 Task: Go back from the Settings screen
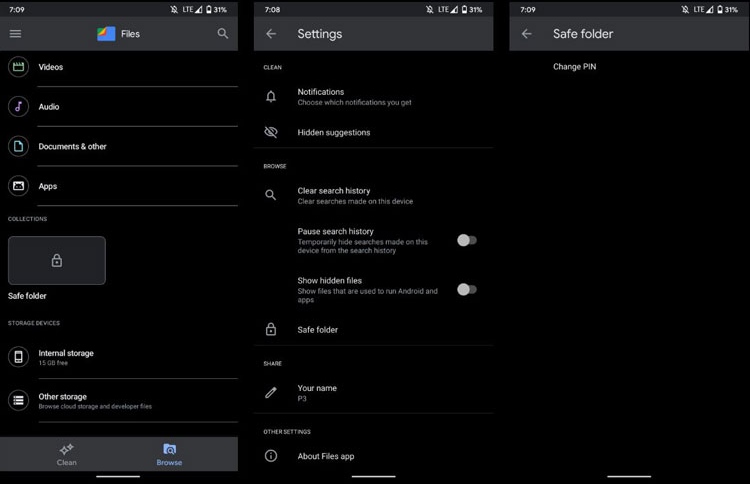coord(271,34)
